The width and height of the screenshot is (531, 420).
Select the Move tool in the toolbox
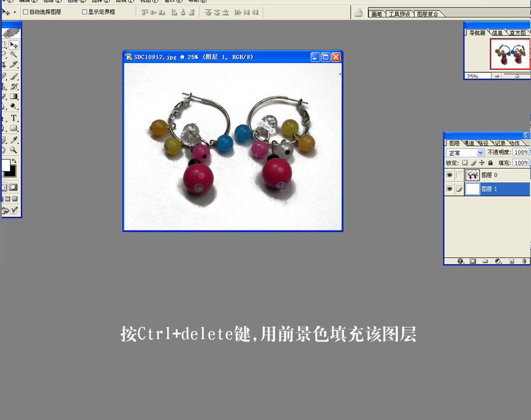click(x=14, y=45)
